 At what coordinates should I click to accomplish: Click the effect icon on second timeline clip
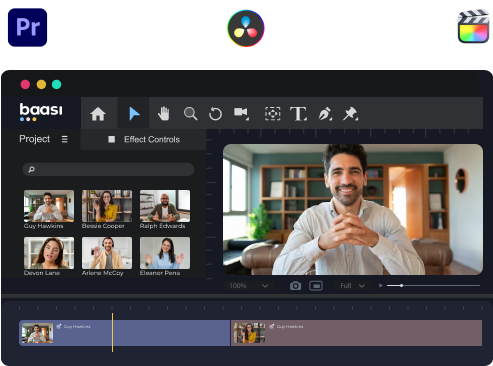pyautogui.click(x=272, y=326)
